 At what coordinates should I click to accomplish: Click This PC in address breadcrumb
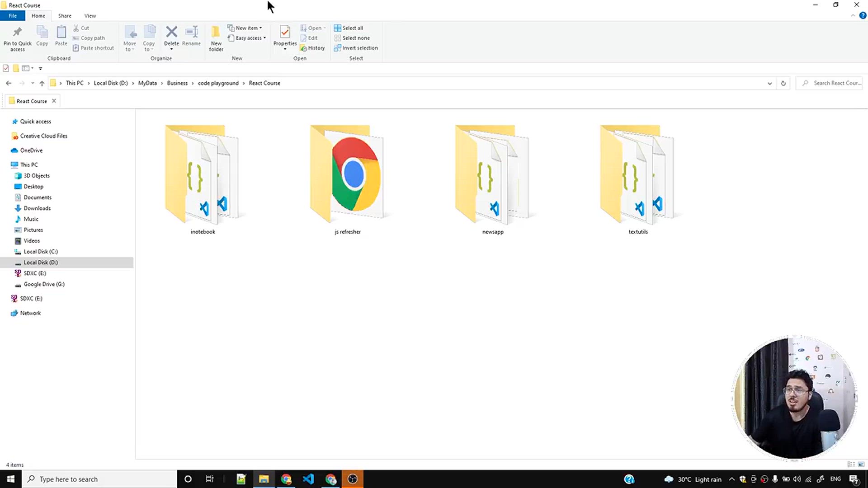75,83
